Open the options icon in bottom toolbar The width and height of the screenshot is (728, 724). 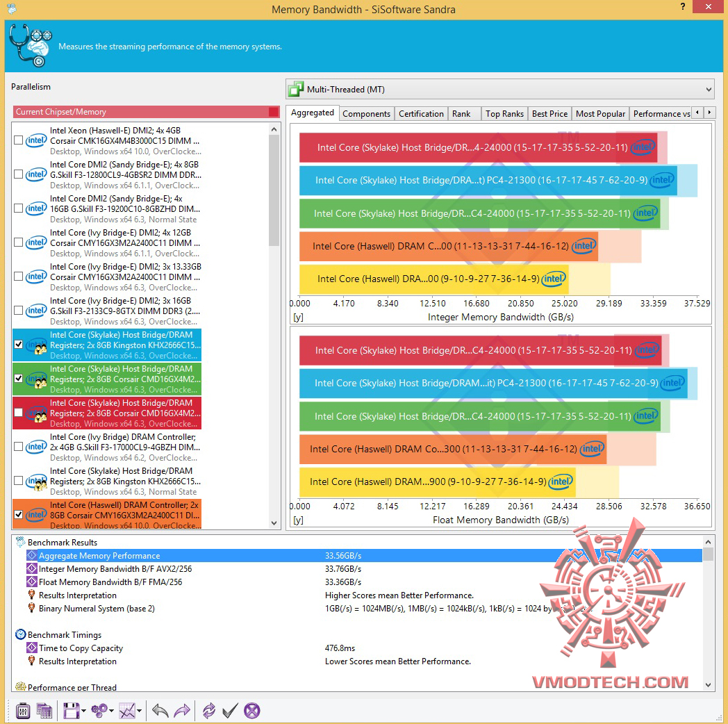[x=22, y=711]
